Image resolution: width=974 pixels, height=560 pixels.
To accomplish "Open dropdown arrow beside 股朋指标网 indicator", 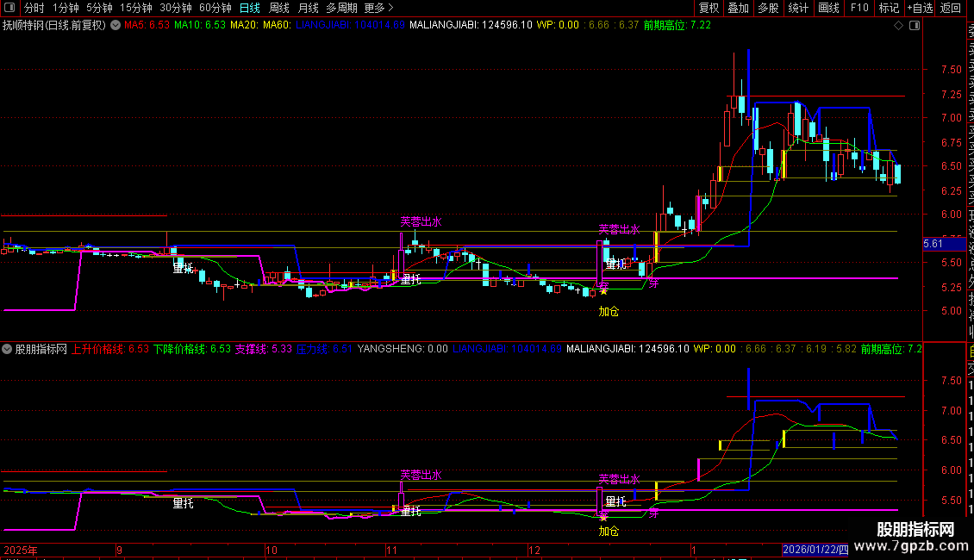I will coord(8,350).
